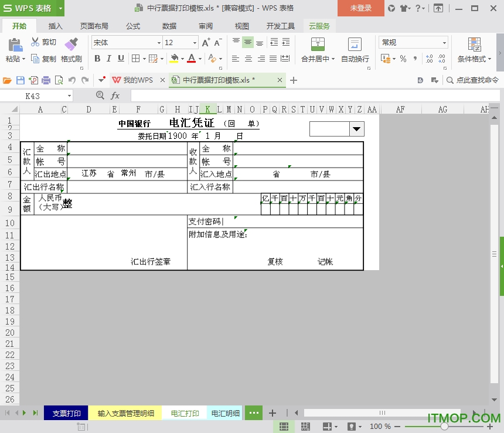The width and height of the screenshot is (504, 433).
Task: Apply yellow fill color bucket
Action: [x=174, y=59]
